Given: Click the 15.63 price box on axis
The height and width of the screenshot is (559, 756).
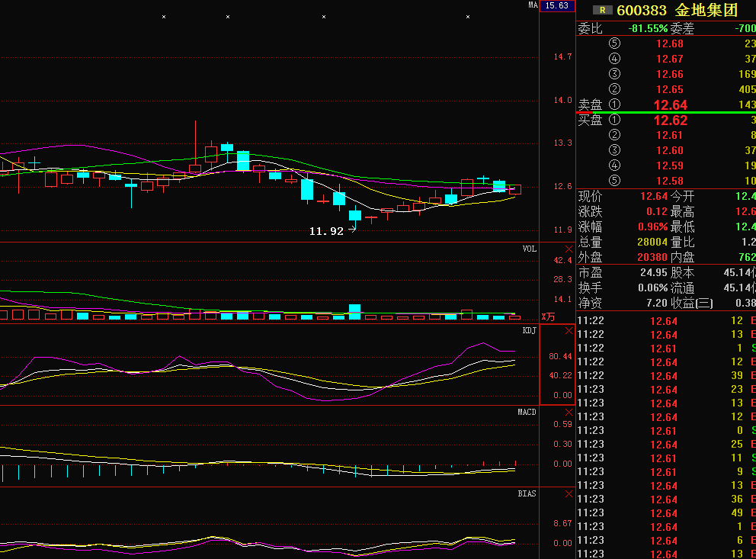Looking at the screenshot, I should pyautogui.click(x=557, y=6).
